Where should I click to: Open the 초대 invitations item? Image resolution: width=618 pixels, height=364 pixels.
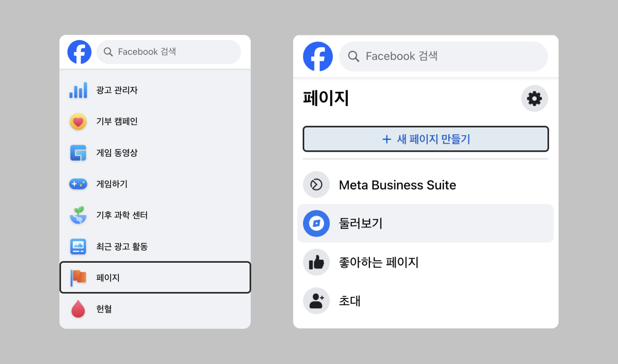[425, 301]
